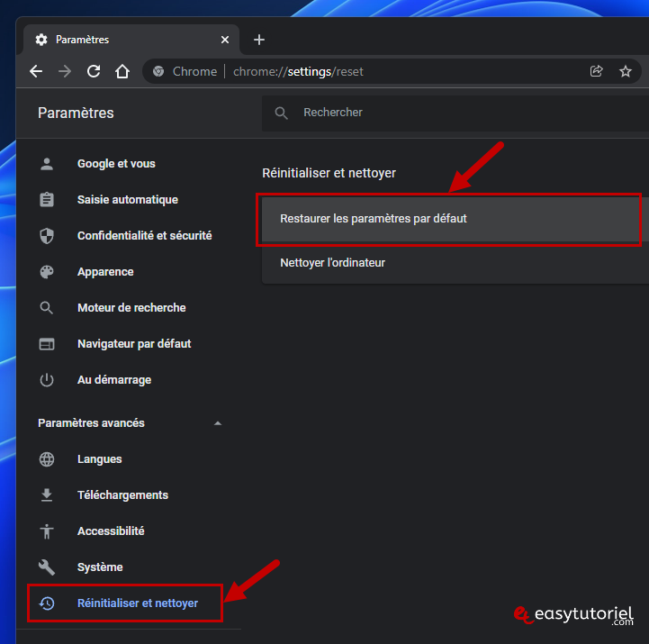Click the Système wrench icon

pos(47,567)
